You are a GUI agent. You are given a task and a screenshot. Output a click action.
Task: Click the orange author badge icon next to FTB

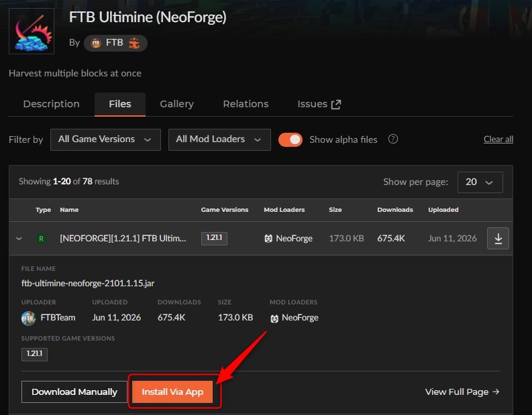tap(134, 43)
